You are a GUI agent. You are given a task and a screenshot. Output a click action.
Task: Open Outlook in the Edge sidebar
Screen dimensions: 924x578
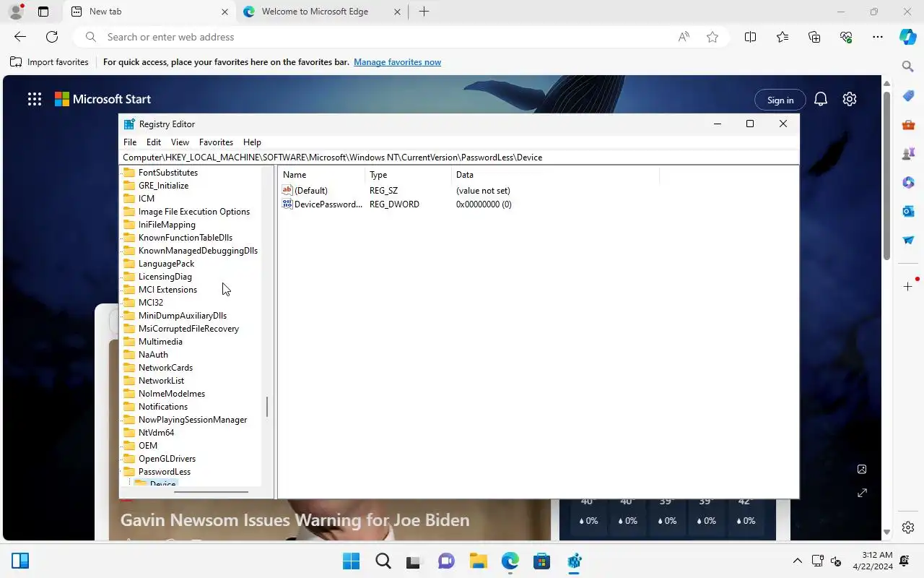[908, 211]
